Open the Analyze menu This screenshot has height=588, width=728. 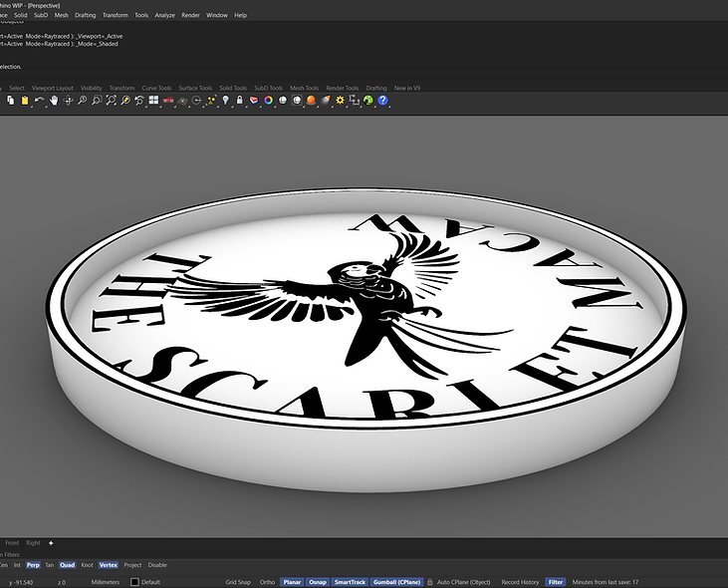click(x=165, y=15)
